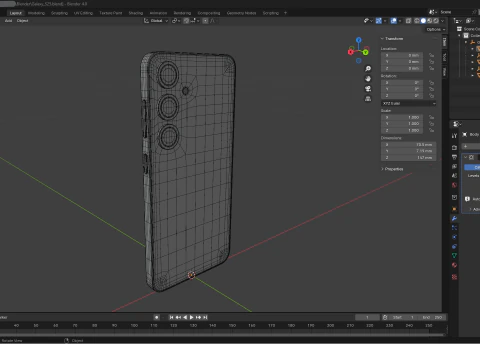Screen dimensions: 480x360
Task: Open the World properties tab
Action: tap(454, 185)
